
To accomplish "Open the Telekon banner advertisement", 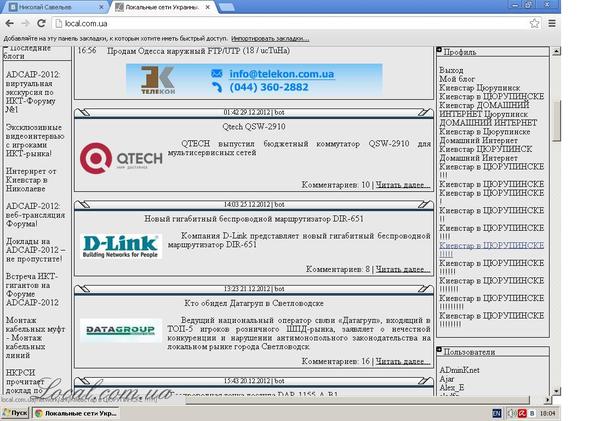I will click(x=254, y=80).
